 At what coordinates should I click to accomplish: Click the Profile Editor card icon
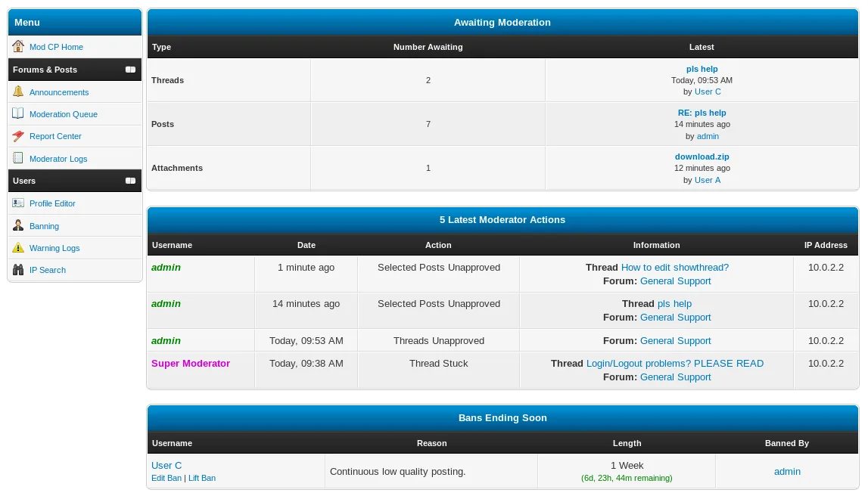click(x=18, y=203)
